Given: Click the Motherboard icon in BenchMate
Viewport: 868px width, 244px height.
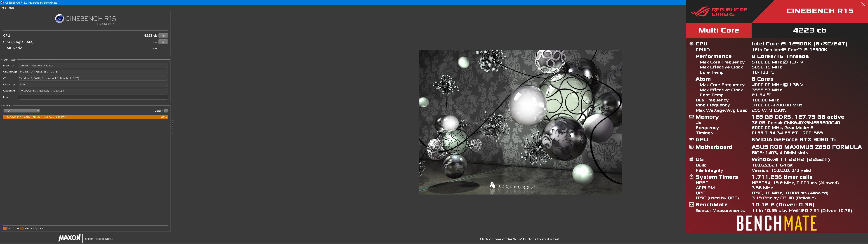Looking at the screenshot, I should click(691, 147).
